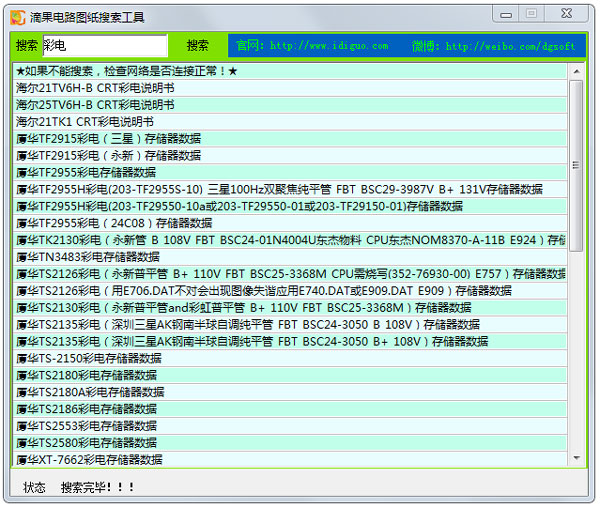Select row 厦华TN3483彩电存储器数据
Image resolution: width=600 pixels, height=508 pixels.
click(x=290, y=257)
